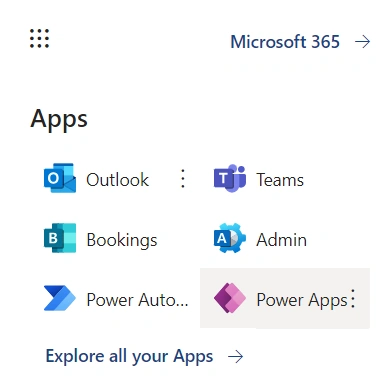Click the arrow after Explore all your Apps
The width and height of the screenshot is (380, 382).
236,357
